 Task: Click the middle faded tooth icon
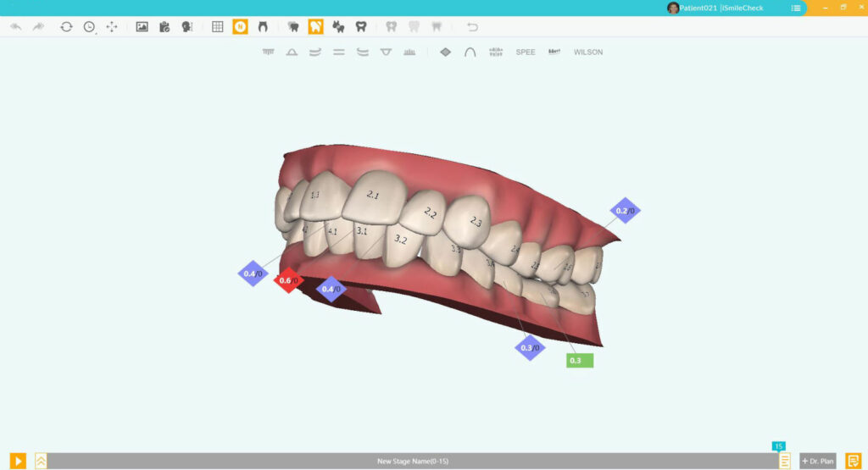coord(414,26)
